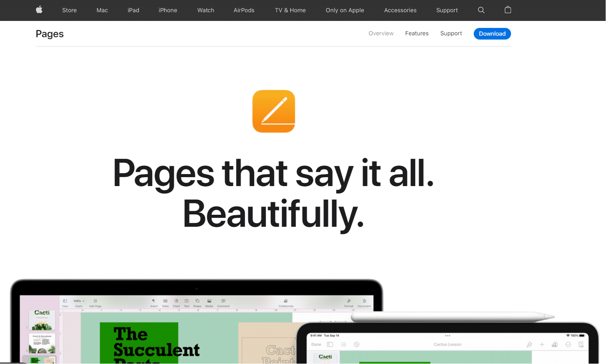Open the Store menu item

(69, 10)
